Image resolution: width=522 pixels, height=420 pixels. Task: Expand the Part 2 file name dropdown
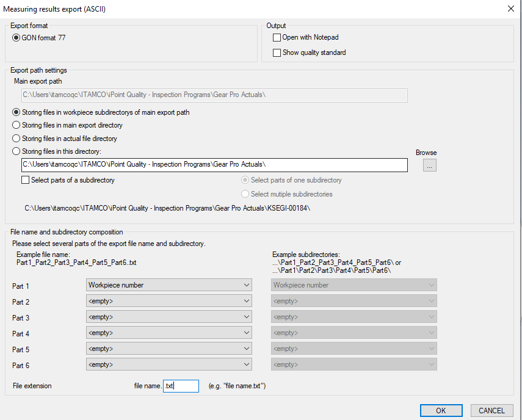click(169, 301)
